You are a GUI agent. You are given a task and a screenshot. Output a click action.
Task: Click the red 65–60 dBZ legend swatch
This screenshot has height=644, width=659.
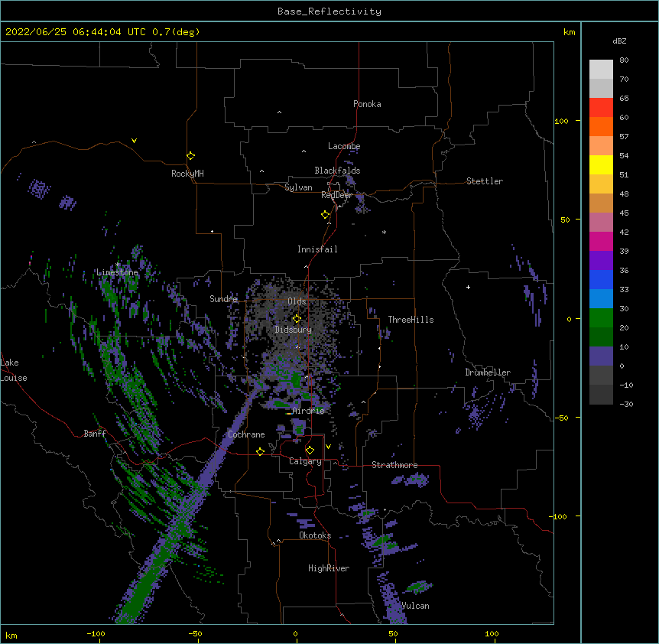[x=601, y=107]
